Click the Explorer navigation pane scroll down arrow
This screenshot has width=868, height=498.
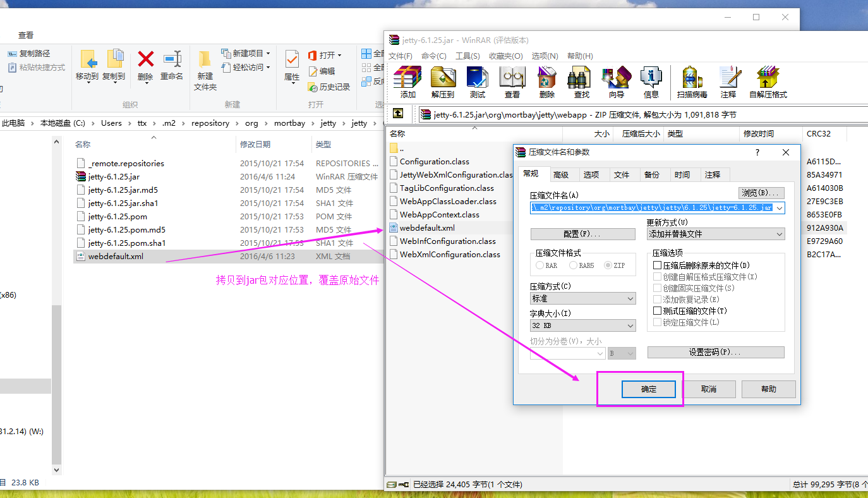[56, 470]
